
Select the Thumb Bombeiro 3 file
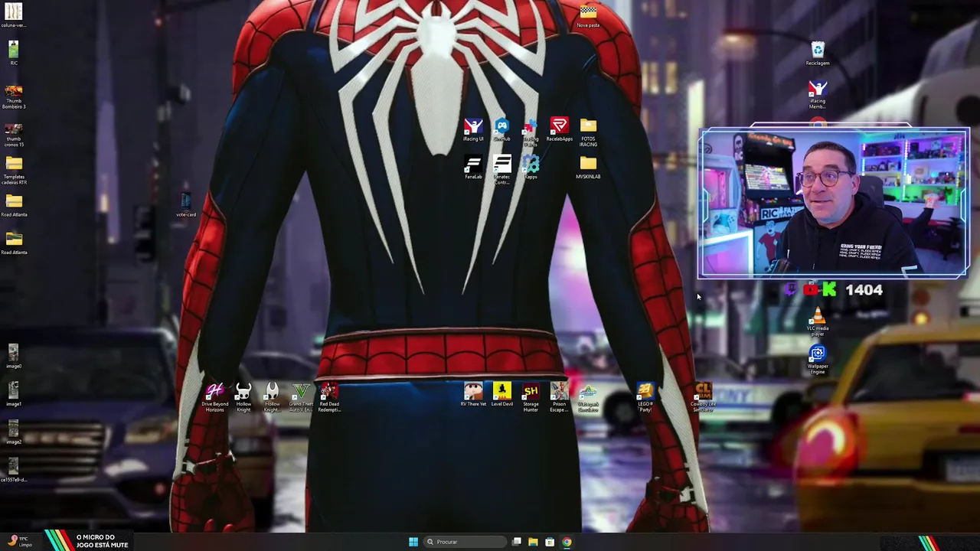pos(14,97)
